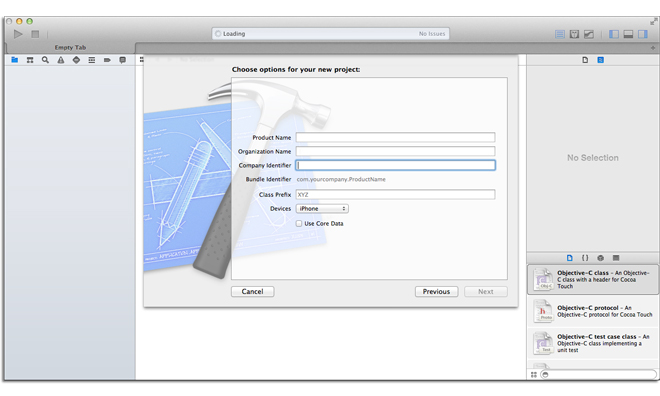
Task: Click the Class Prefix field
Action: point(395,194)
